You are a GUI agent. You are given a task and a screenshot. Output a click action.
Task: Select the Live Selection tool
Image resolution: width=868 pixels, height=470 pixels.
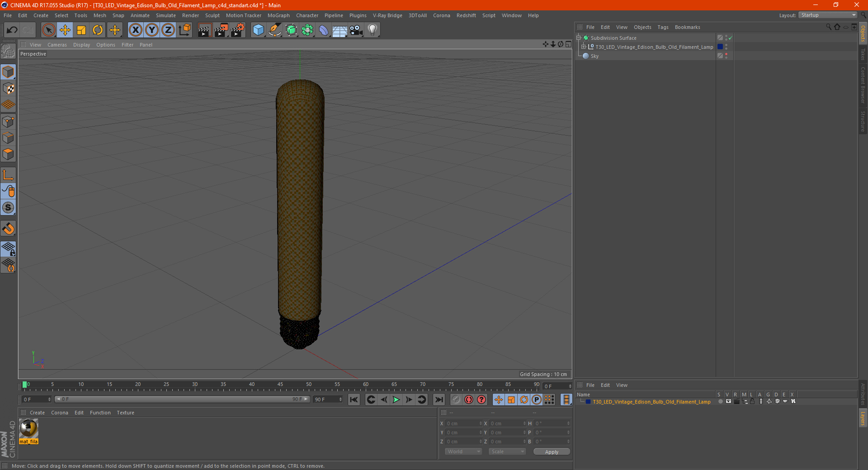[x=48, y=30]
